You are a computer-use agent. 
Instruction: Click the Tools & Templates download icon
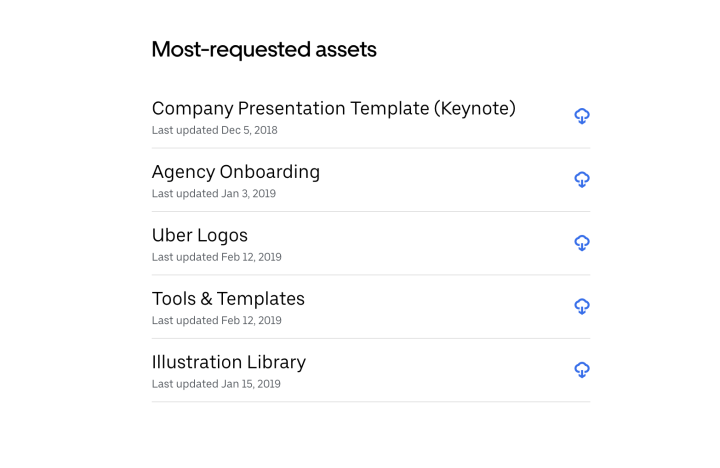click(x=582, y=306)
